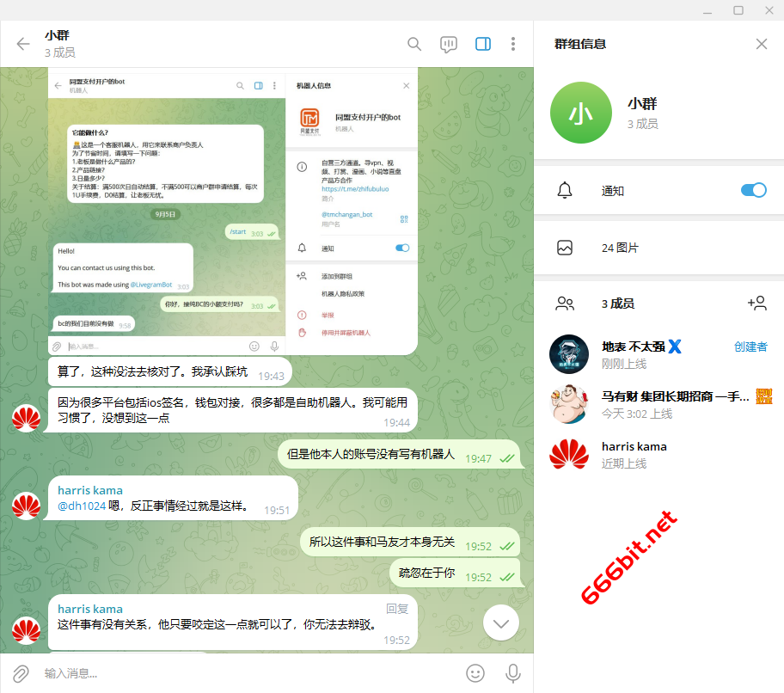Click the add member icon
784x693 pixels.
[756, 303]
